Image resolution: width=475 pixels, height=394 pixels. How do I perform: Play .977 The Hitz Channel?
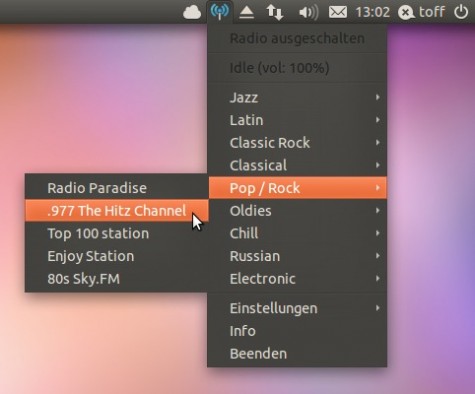(117, 211)
